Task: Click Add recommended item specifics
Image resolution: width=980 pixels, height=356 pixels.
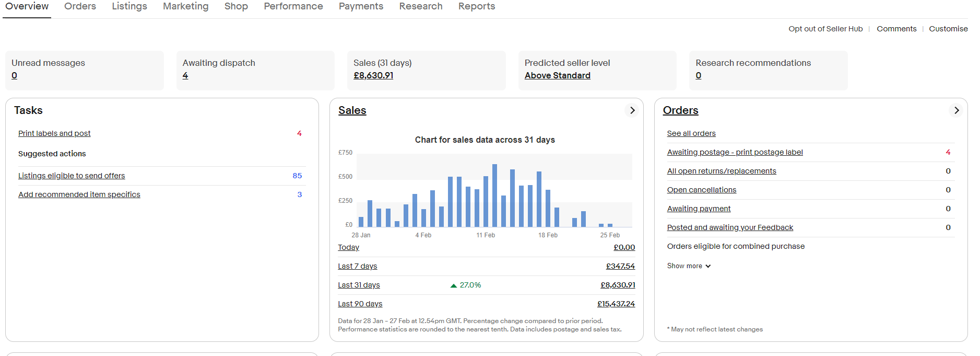Action: [79, 194]
